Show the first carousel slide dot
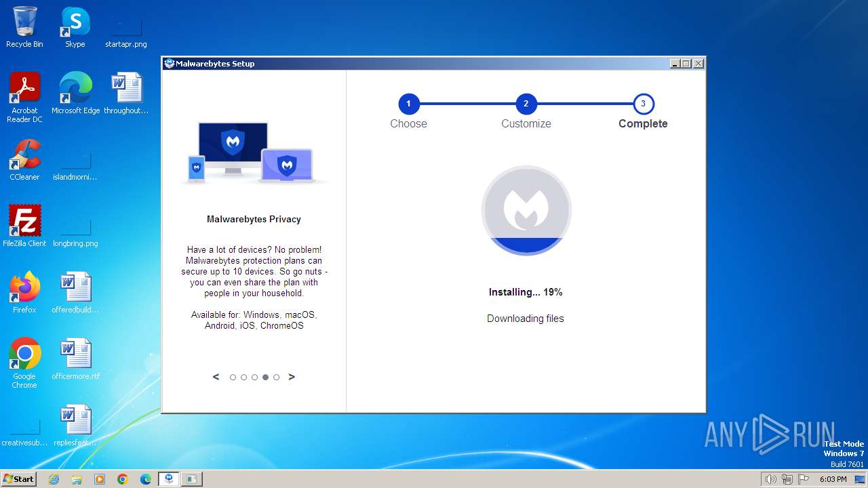 [233, 378]
